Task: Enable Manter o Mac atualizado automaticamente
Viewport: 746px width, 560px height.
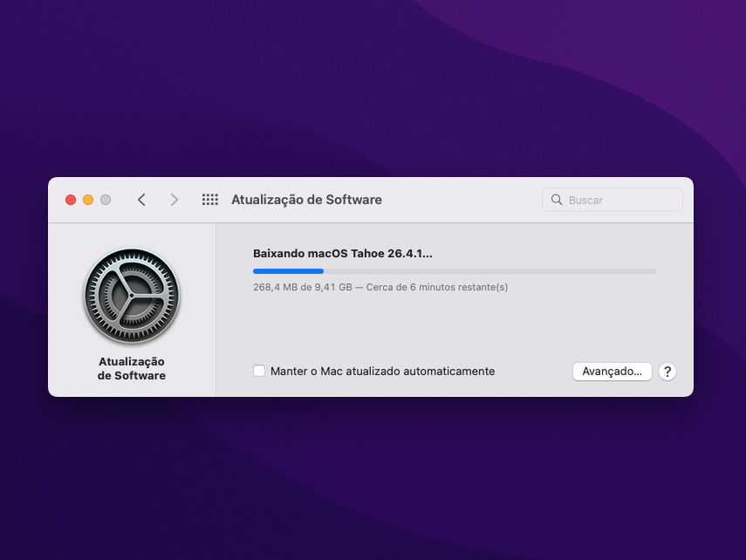Action: tap(259, 371)
